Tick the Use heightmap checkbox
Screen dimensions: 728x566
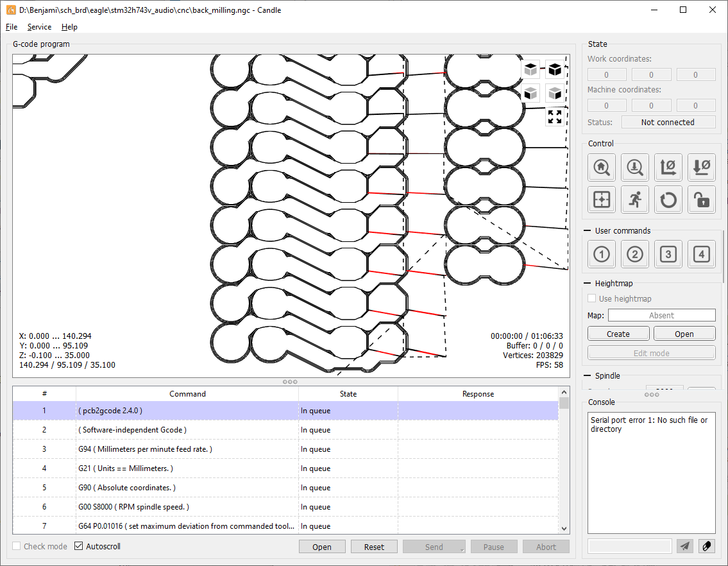(592, 298)
